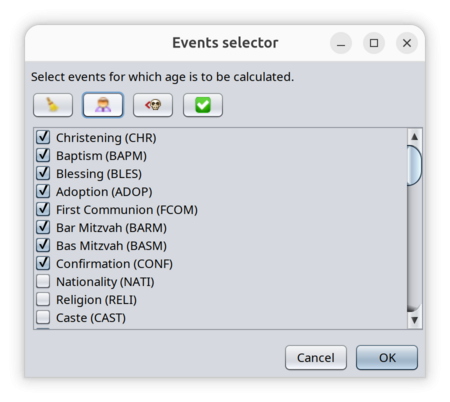Viewport: 450px width, 402px height.
Task: Enable the Nationality (NATI) checkbox
Action: (x=43, y=281)
